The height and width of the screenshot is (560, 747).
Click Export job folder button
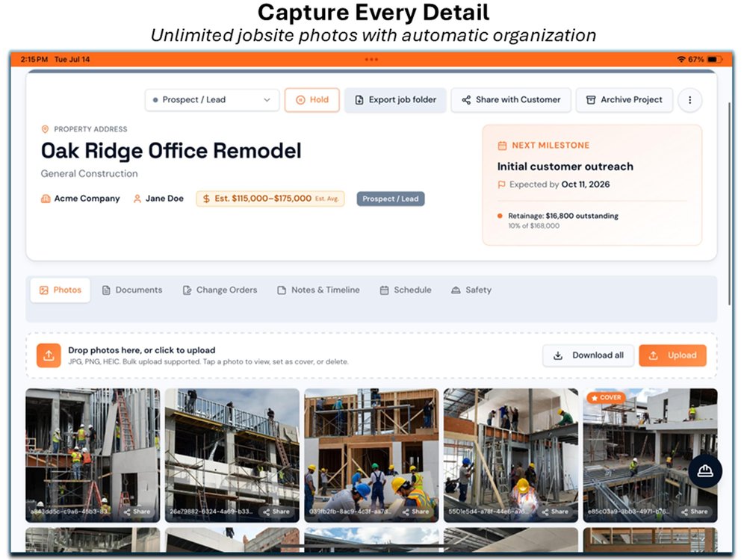[395, 100]
